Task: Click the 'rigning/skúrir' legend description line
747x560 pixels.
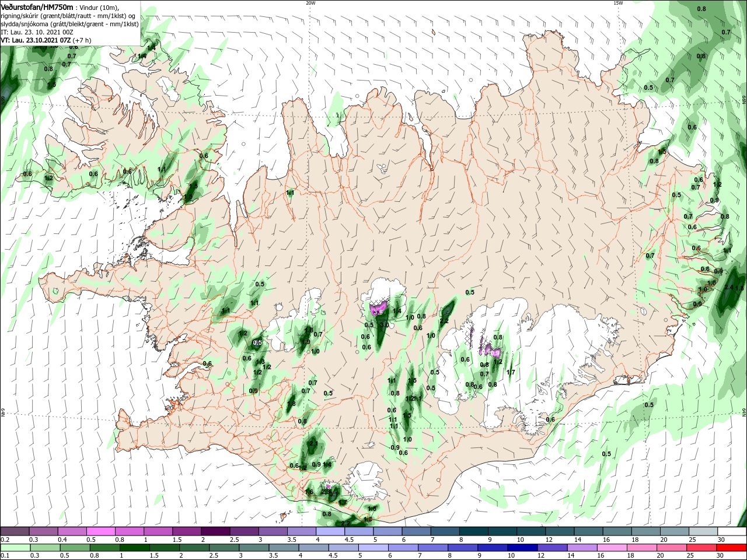Action: [x=68, y=15]
